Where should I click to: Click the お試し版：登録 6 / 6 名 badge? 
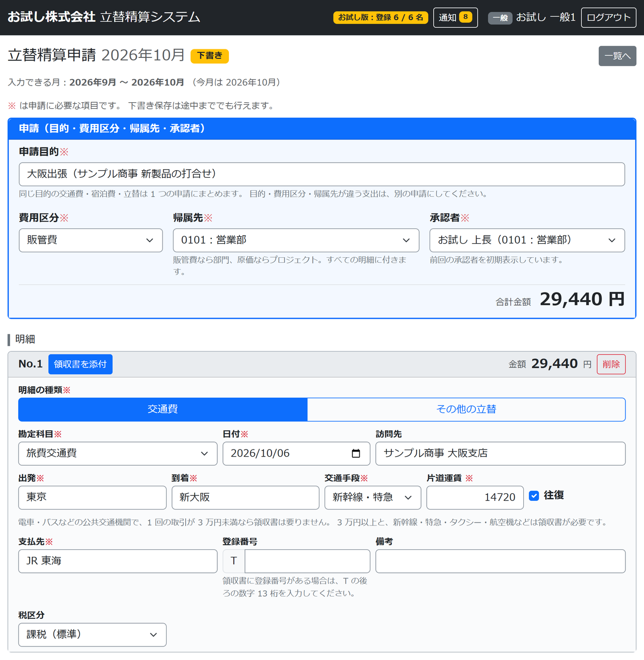381,18
